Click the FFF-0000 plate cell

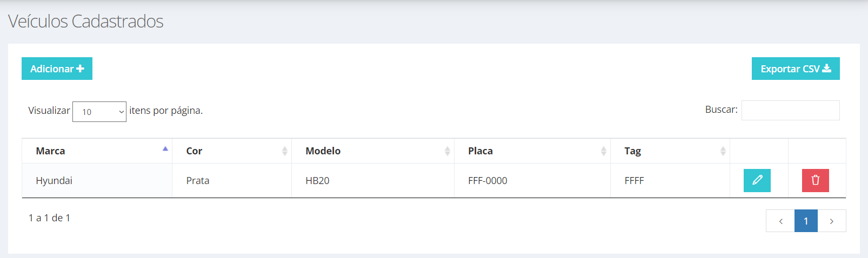(x=532, y=180)
